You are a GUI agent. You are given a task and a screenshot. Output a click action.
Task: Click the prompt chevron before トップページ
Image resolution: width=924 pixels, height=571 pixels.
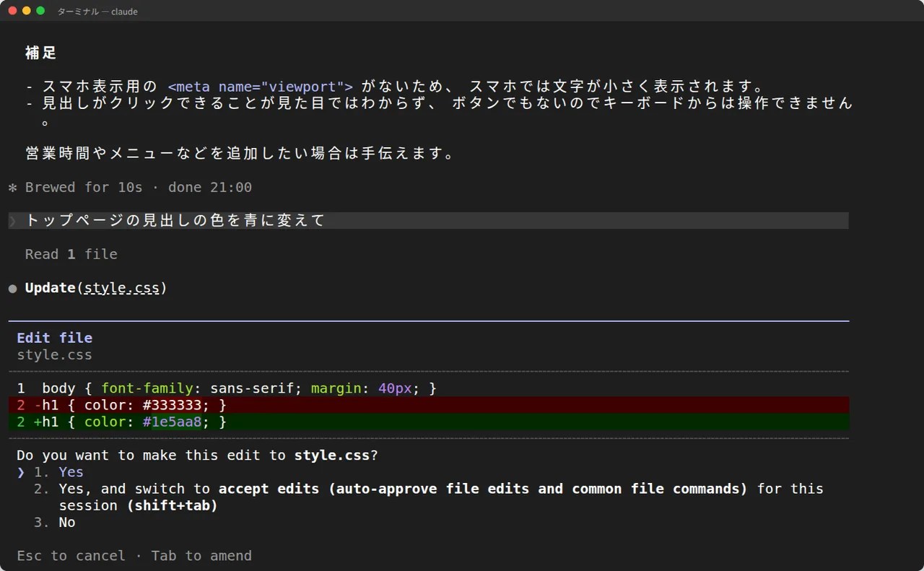coord(12,221)
